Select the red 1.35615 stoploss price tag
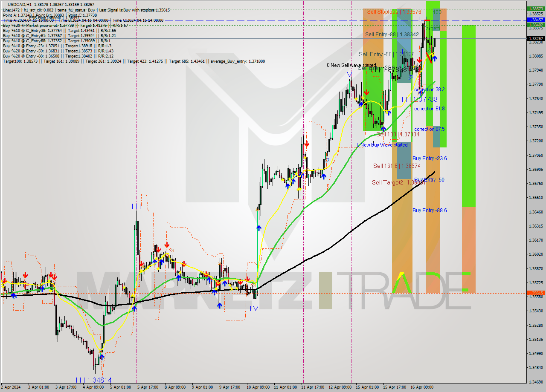Viewport: 546px width, 392px height. click(x=536, y=293)
